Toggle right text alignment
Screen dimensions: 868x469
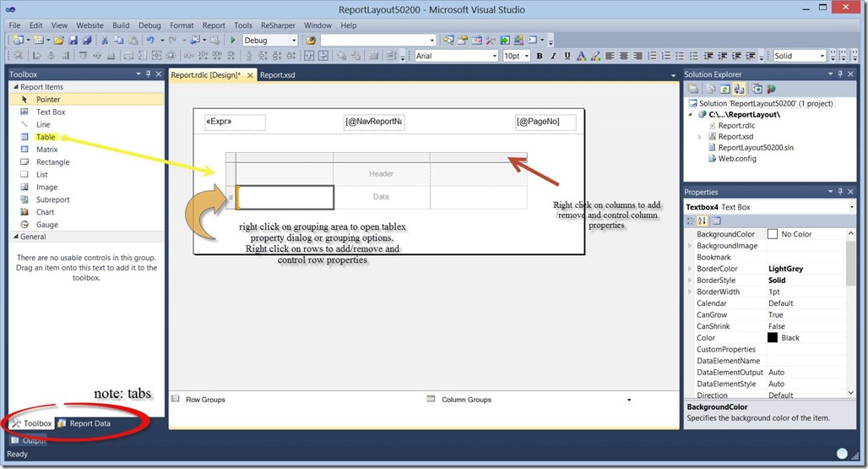click(x=637, y=56)
